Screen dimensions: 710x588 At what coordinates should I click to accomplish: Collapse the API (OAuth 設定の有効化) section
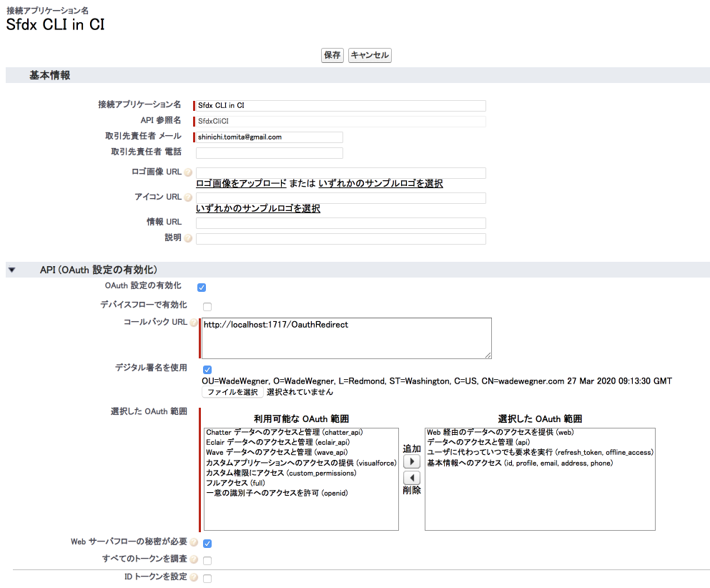[11, 270]
